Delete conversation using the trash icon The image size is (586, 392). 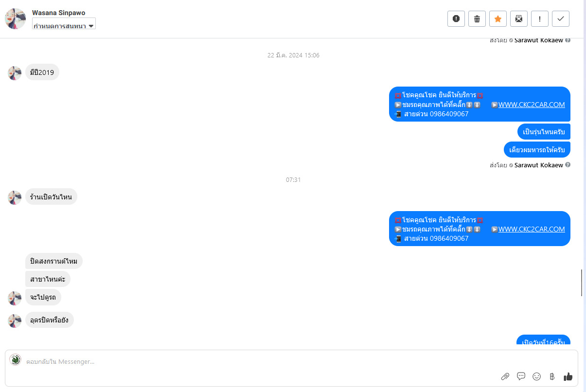tap(477, 18)
